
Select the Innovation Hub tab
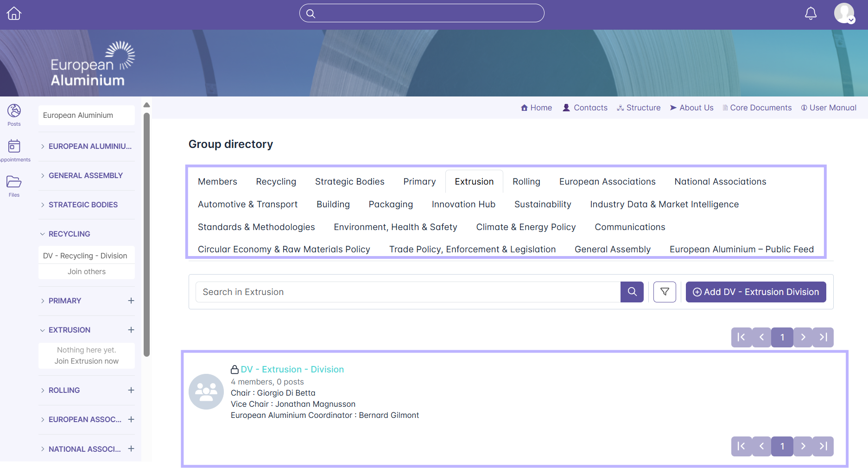[x=463, y=204]
